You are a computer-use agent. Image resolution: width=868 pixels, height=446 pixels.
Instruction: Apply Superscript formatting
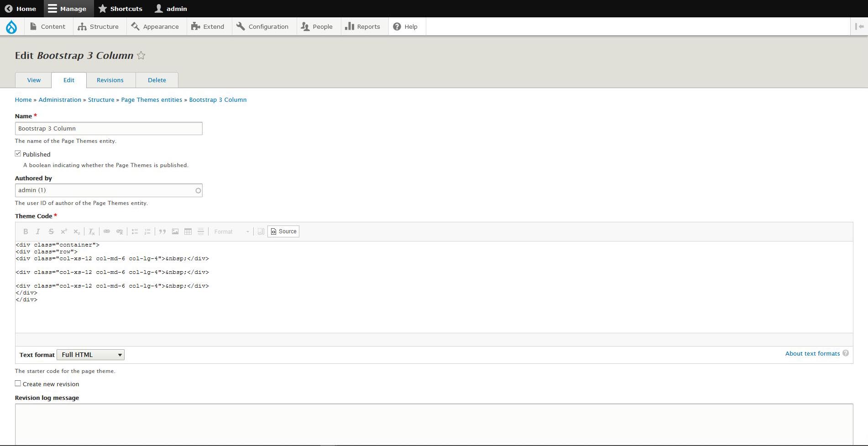click(64, 232)
